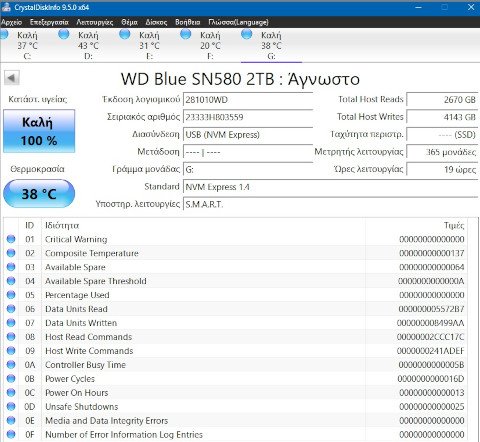Open the Βοήθεια menu
Screen dimensions: 480x442
click(x=188, y=22)
